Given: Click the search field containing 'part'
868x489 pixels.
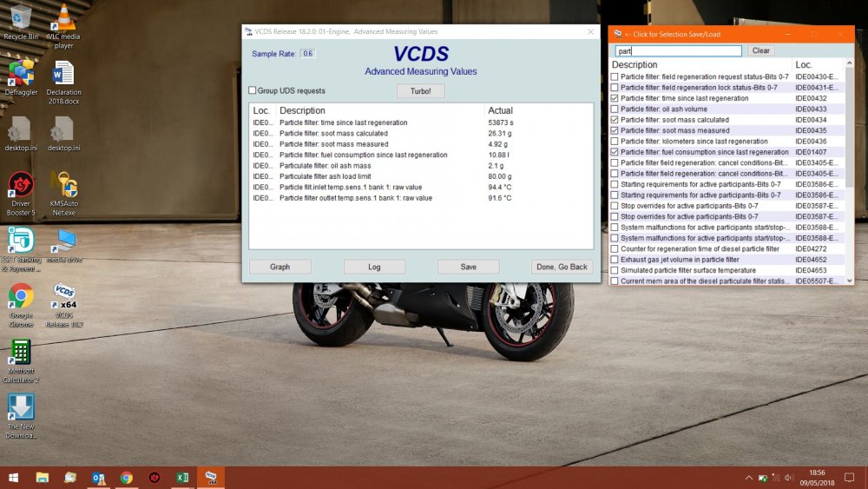Looking at the screenshot, I should 678,51.
